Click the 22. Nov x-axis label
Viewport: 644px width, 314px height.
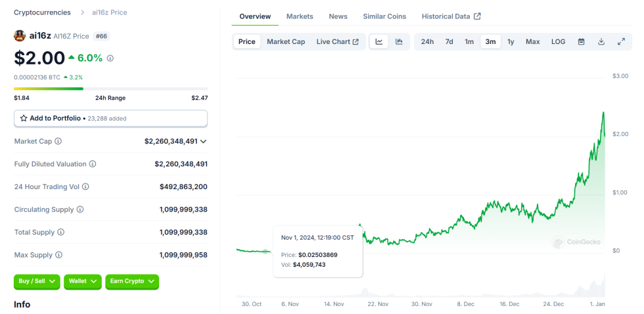click(x=377, y=304)
